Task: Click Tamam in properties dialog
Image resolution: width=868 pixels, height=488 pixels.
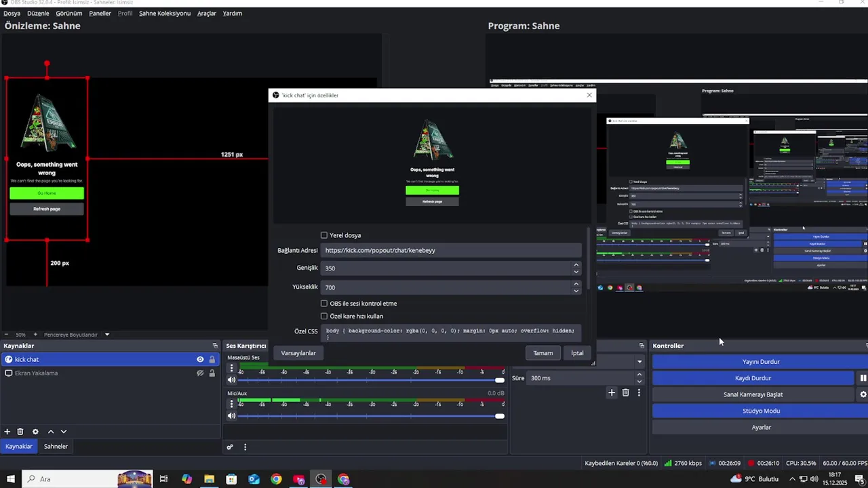Action: 542,353
